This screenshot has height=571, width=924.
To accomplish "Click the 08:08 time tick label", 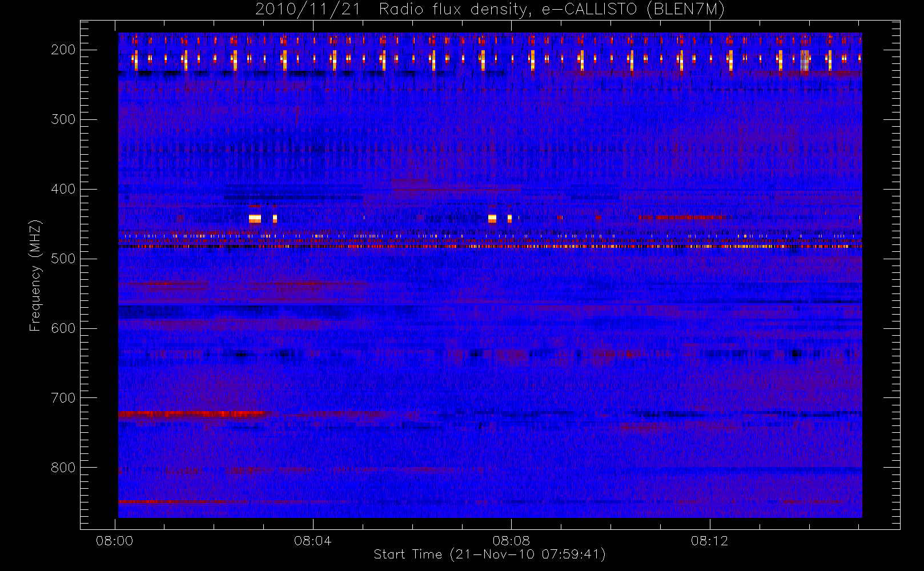I will (x=511, y=541).
